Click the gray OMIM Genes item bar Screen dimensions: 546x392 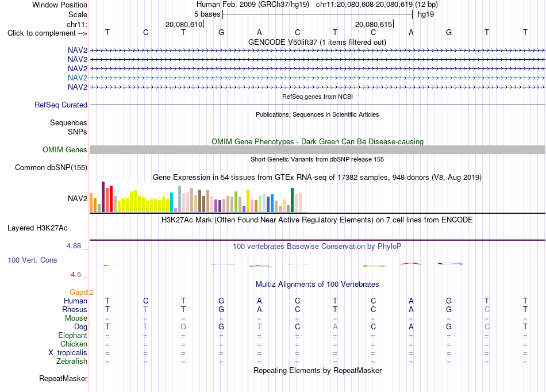coord(317,149)
